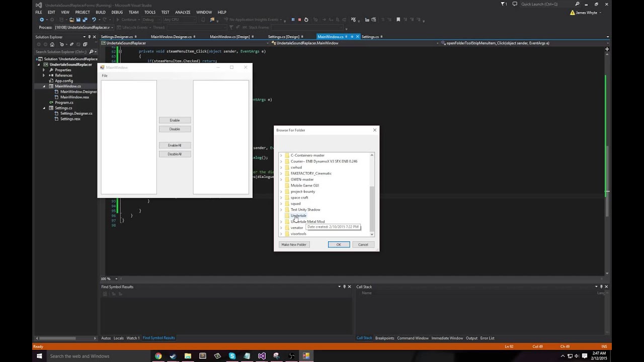Open the editor zoom level dropdown
The image size is (644, 362).
pos(117,279)
